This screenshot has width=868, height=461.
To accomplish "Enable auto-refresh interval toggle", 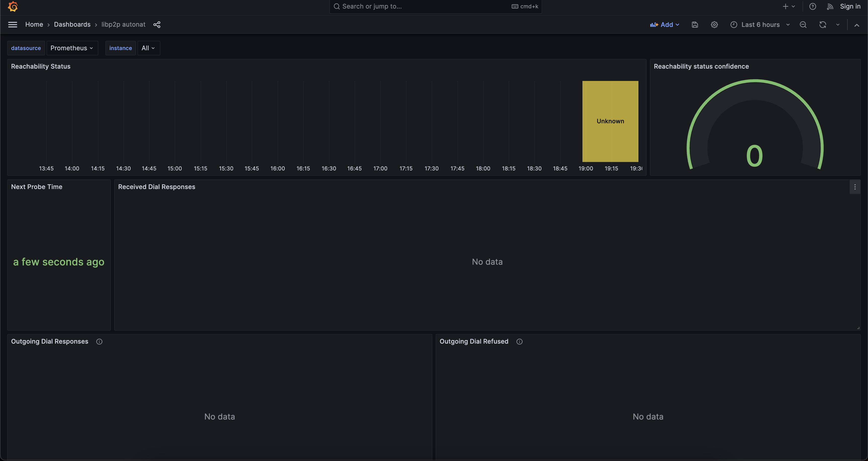I will coord(838,25).
